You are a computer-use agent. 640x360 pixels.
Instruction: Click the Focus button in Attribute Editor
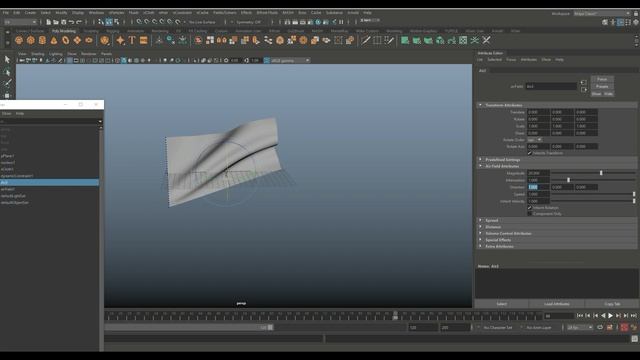click(x=602, y=79)
